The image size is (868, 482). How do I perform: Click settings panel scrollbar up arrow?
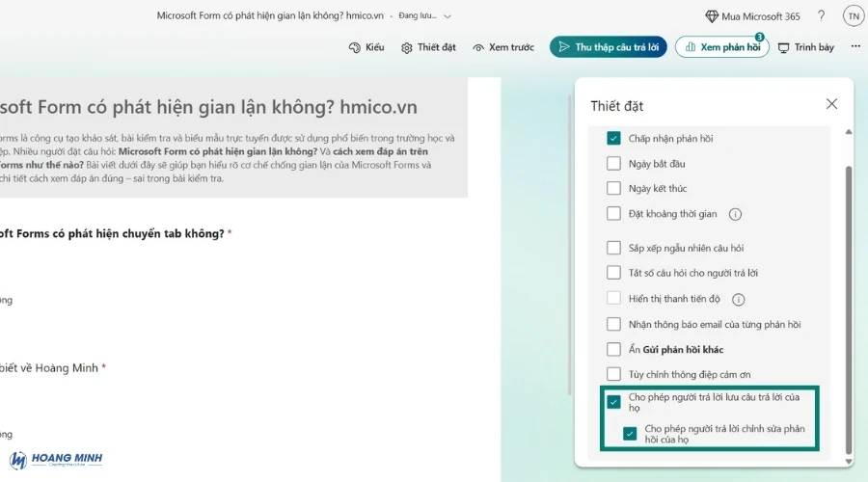pyautogui.click(x=848, y=132)
